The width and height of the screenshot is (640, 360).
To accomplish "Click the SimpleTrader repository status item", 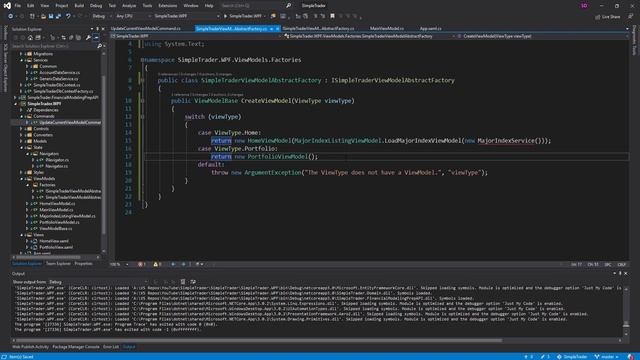I will coord(573,357).
